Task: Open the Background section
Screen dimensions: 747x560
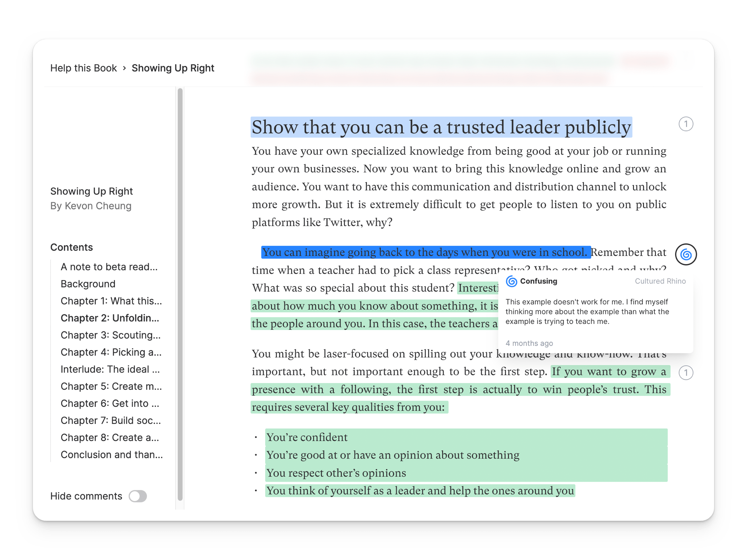Action: [x=88, y=284]
